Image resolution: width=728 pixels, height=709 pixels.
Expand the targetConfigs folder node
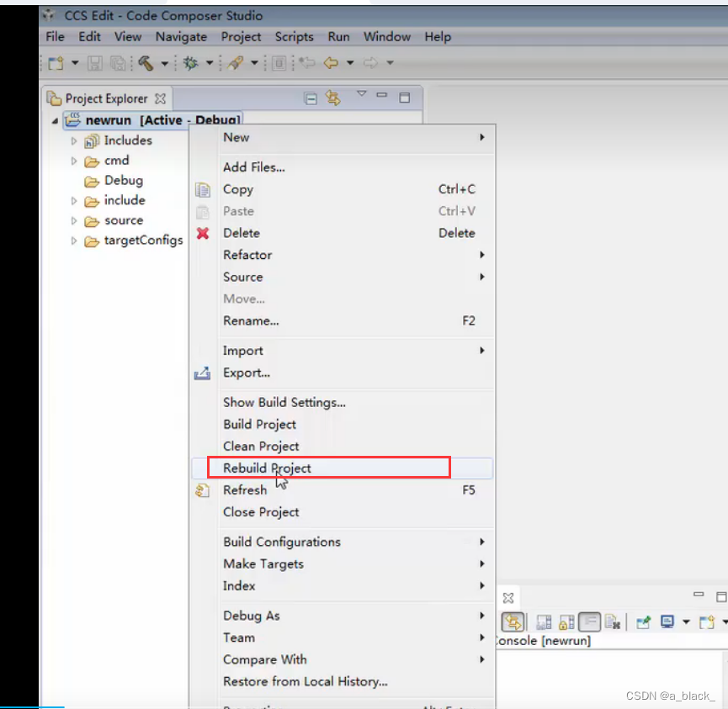point(74,241)
